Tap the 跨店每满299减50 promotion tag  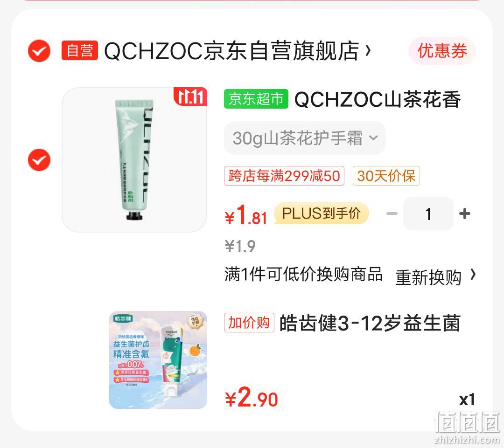(x=284, y=176)
